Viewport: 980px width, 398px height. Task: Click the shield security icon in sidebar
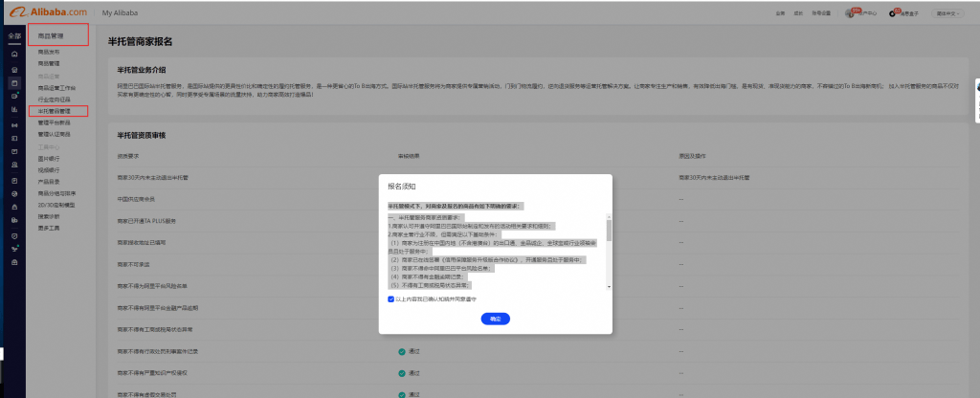coord(13,236)
